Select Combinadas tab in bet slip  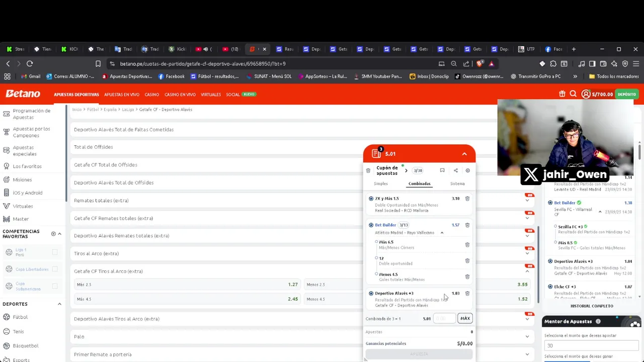[x=420, y=184]
